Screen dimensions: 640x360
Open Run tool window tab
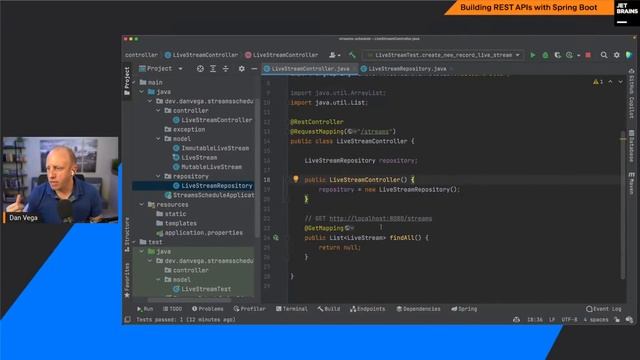[145, 309]
